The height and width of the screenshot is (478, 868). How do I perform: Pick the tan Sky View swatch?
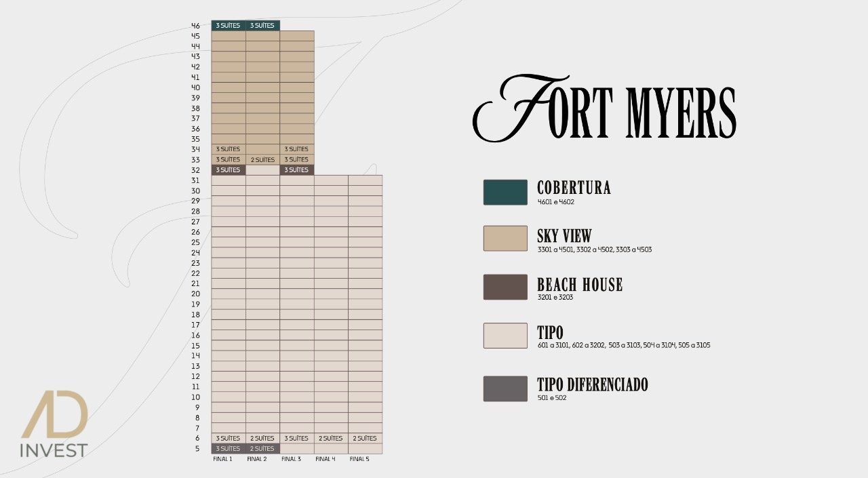click(505, 238)
